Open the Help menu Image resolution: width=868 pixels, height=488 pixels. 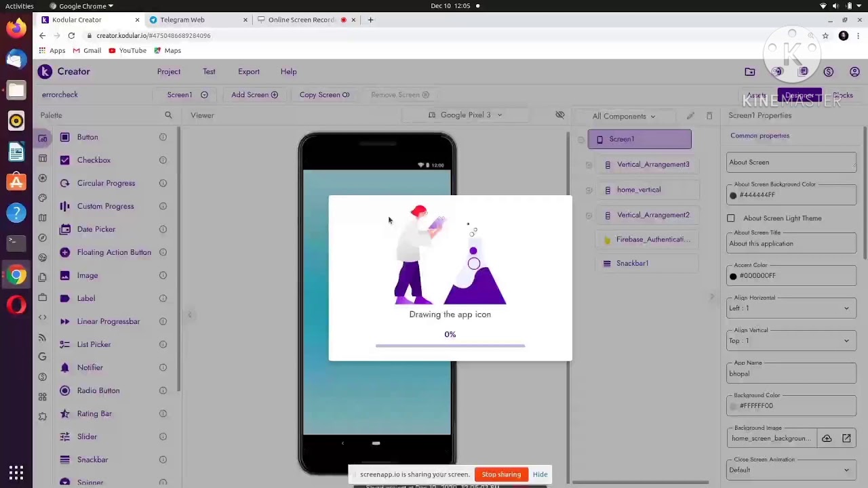[289, 72]
